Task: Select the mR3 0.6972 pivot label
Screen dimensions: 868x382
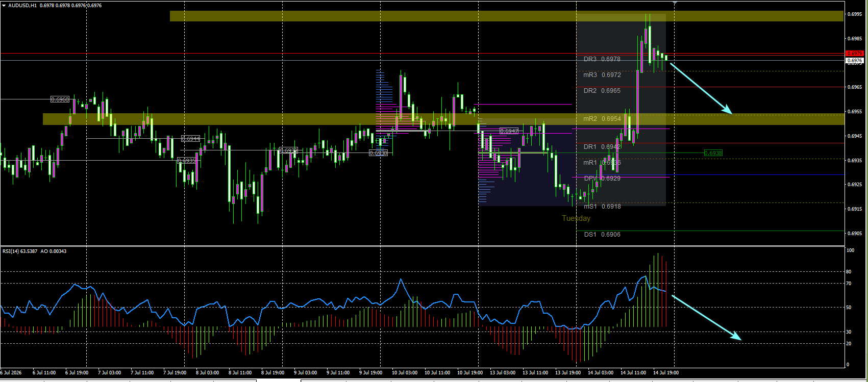Action: 602,75
